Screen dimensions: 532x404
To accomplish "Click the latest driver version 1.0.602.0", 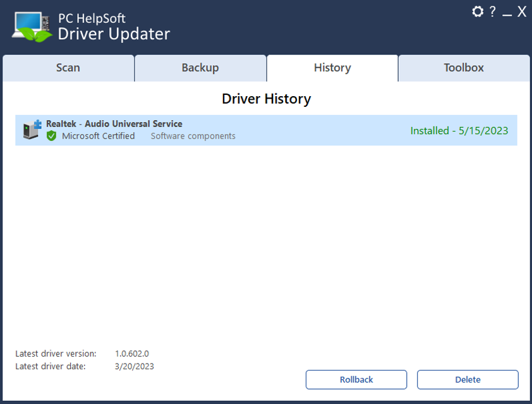I will (132, 354).
